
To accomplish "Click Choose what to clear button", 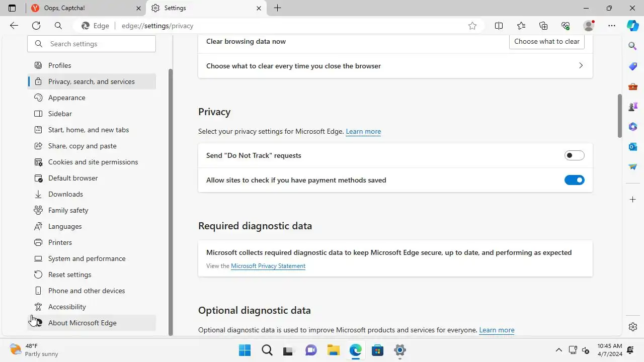I will (547, 41).
